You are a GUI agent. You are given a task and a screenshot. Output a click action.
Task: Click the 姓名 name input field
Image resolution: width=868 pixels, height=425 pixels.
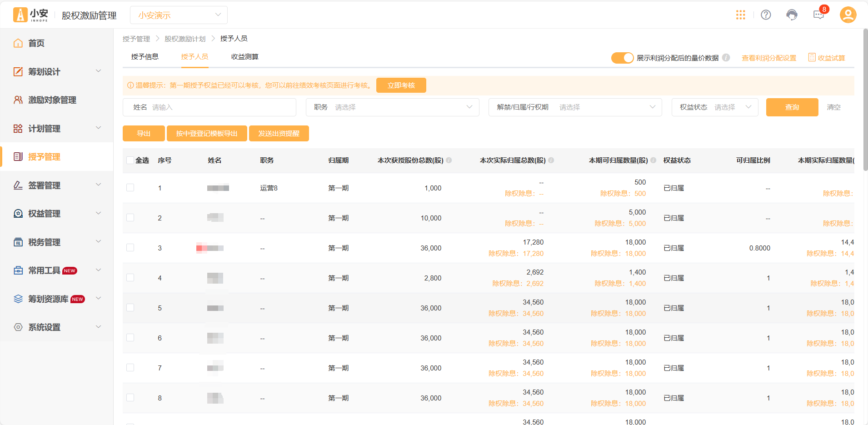click(210, 107)
